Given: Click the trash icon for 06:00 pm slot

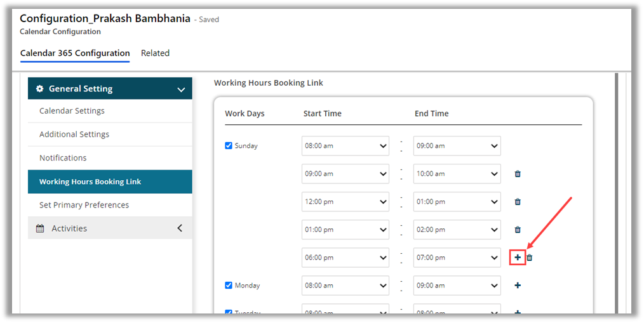Looking at the screenshot, I should click(530, 258).
